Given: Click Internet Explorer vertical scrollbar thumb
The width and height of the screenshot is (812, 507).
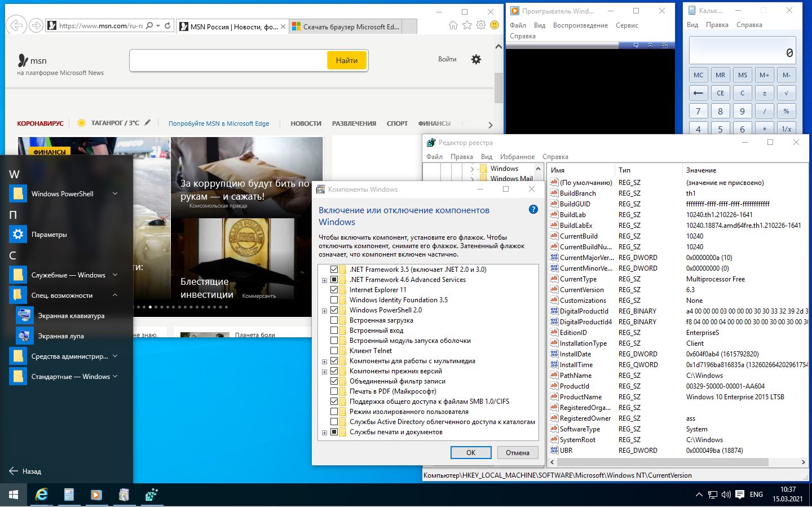Looking at the screenshot, I should click(498, 88).
